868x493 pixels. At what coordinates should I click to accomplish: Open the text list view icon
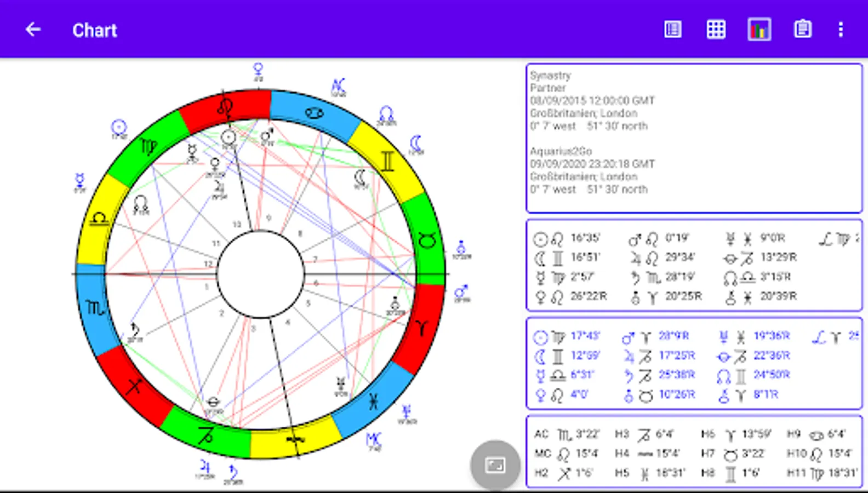tap(673, 30)
